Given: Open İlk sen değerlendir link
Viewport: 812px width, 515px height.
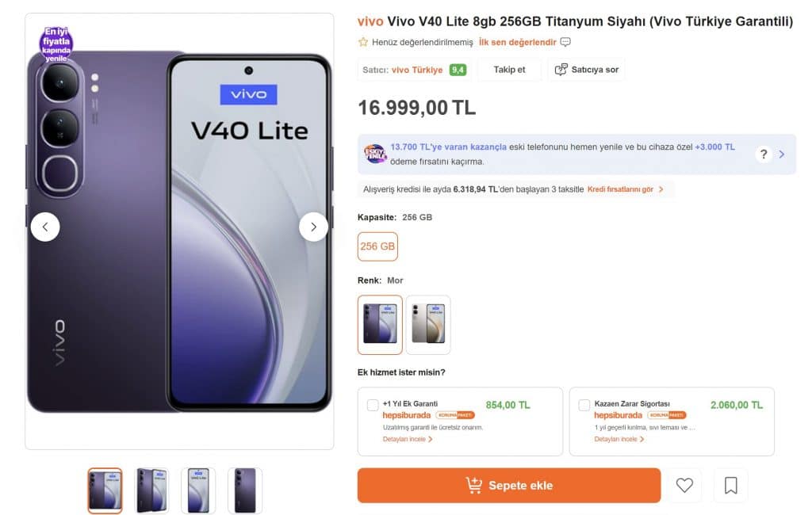Looking at the screenshot, I should click(x=517, y=42).
